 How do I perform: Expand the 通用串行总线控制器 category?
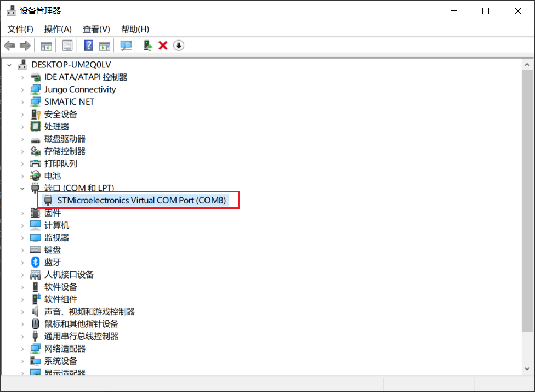click(22, 336)
